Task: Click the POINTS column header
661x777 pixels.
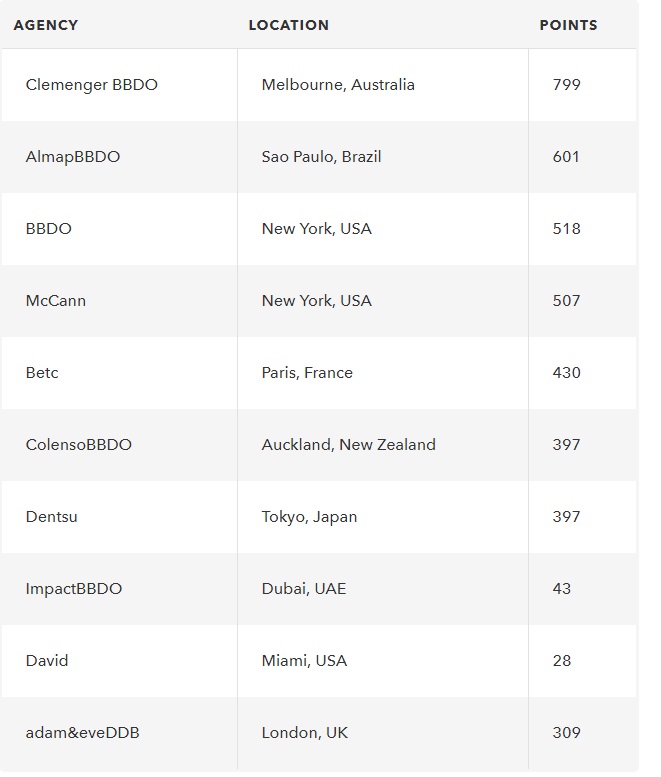Action: click(x=568, y=25)
